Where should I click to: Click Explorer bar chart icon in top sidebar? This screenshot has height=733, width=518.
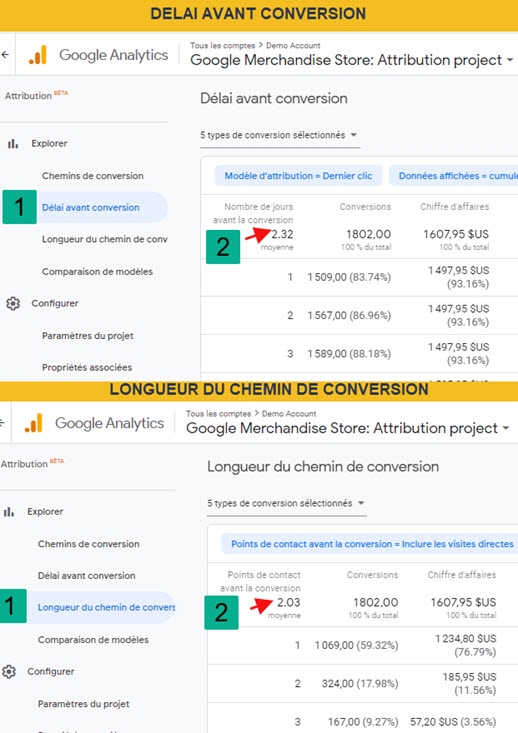[x=13, y=144]
